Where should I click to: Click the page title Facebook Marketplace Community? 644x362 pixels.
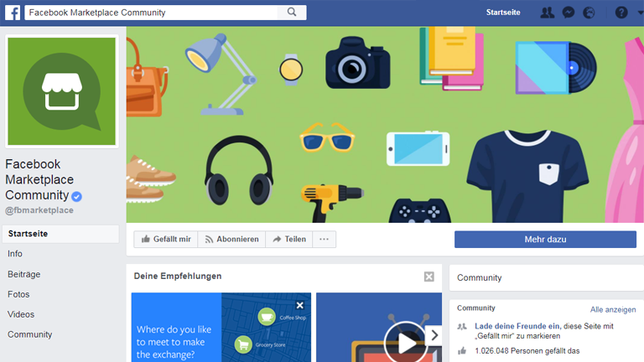click(39, 180)
